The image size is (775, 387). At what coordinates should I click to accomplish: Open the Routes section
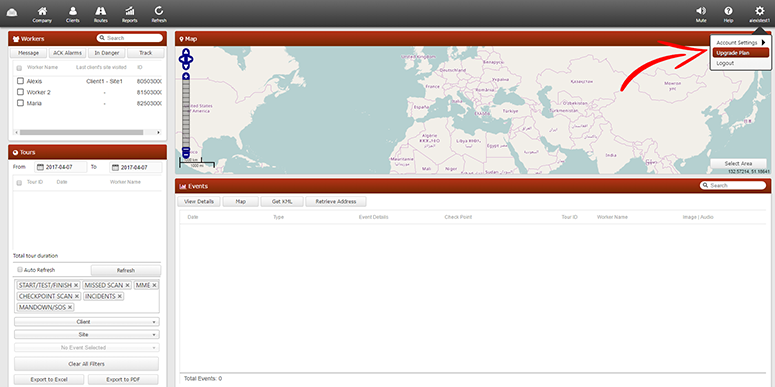click(101, 14)
